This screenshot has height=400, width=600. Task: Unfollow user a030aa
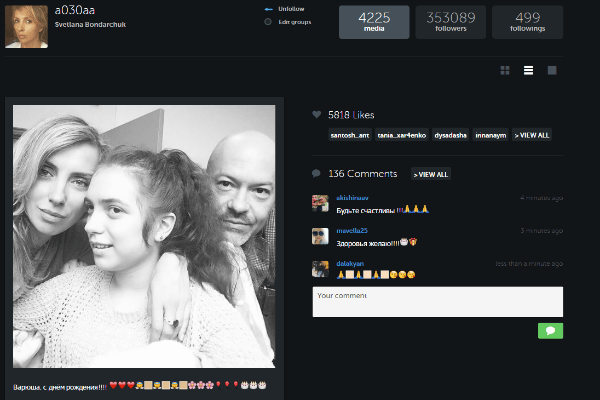[x=291, y=9]
